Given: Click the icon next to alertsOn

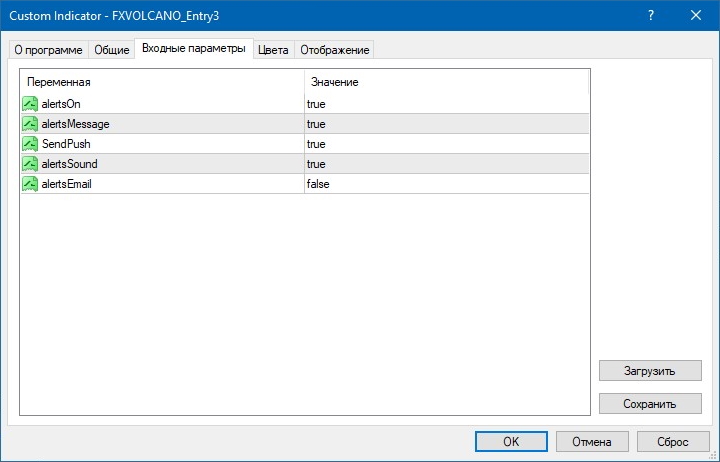Looking at the screenshot, I should tap(30, 104).
